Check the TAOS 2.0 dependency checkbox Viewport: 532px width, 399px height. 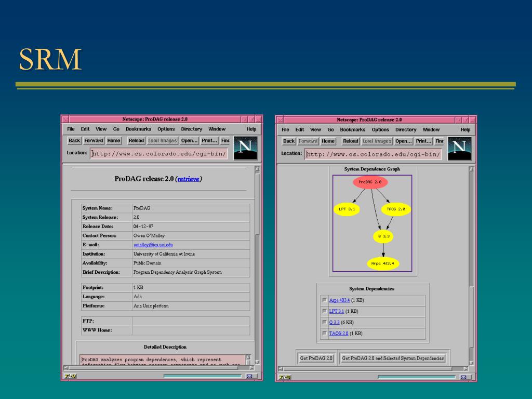coord(324,333)
